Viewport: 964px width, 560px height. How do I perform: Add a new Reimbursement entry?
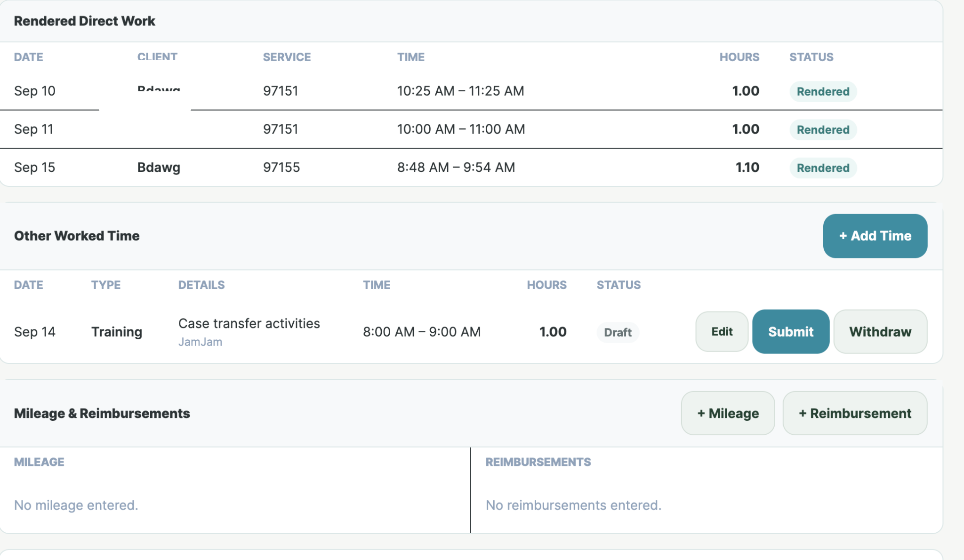tap(855, 413)
